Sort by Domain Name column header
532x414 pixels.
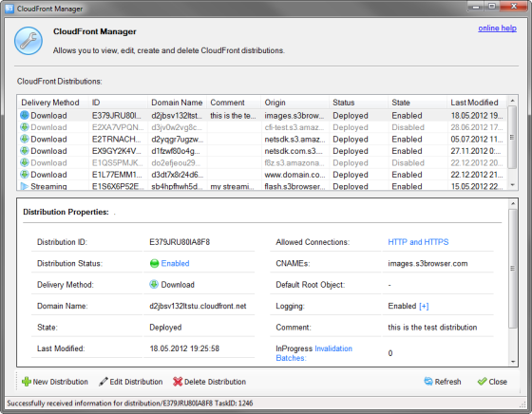(177, 103)
